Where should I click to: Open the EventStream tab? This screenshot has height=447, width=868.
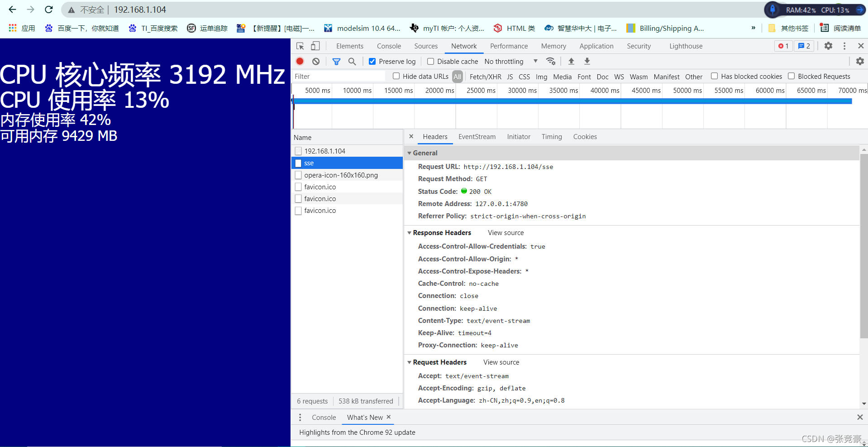tap(477, 137)
